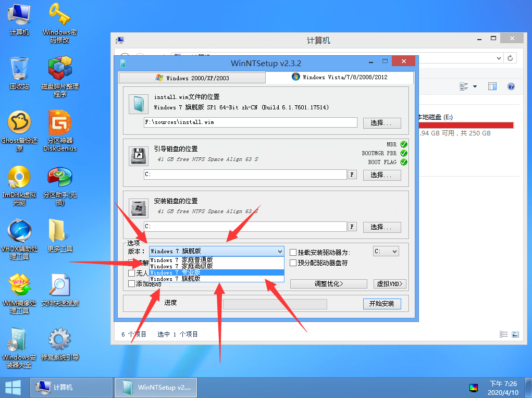This screenshot has width=532, height=398.
Task: Open DiskGenius partition tool desktop icon
Action: coord(60,124)
